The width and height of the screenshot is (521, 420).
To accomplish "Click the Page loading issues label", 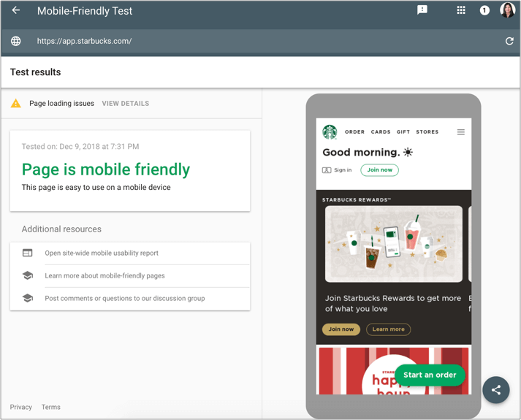I will [61, 103].
